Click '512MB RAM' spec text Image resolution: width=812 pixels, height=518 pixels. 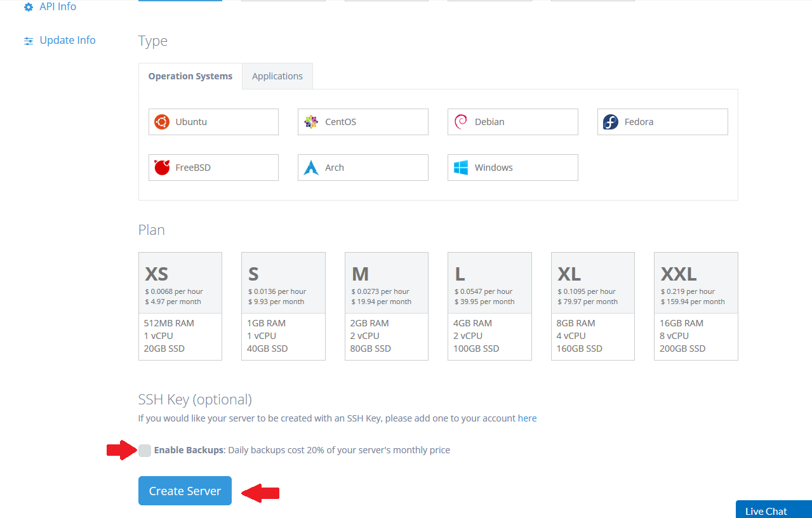pyautogui.click(x=169, y=323)
